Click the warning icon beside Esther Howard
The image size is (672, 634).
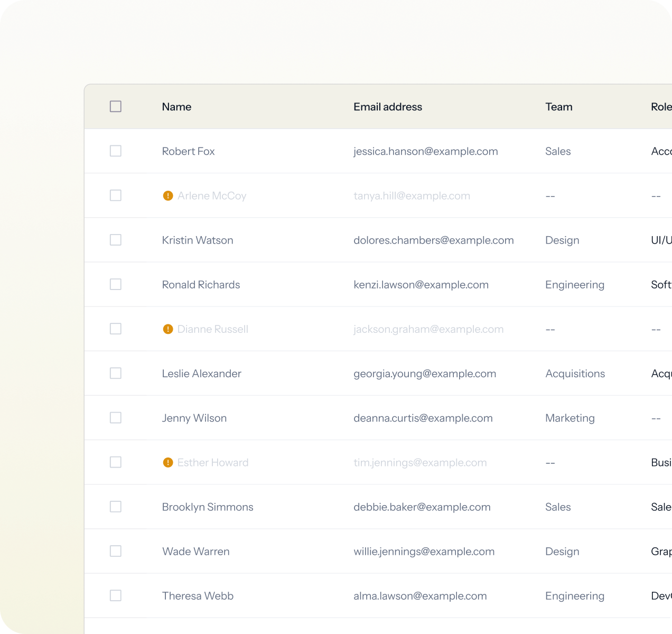(168, 462)
